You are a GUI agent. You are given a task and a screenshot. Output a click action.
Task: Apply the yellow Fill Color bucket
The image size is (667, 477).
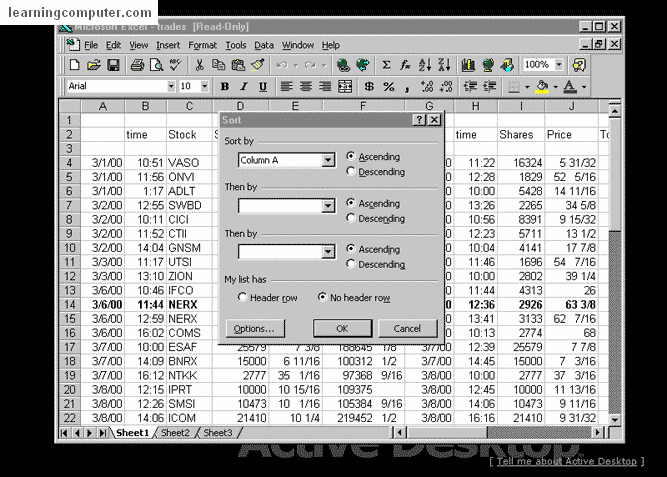pos(542,87)
